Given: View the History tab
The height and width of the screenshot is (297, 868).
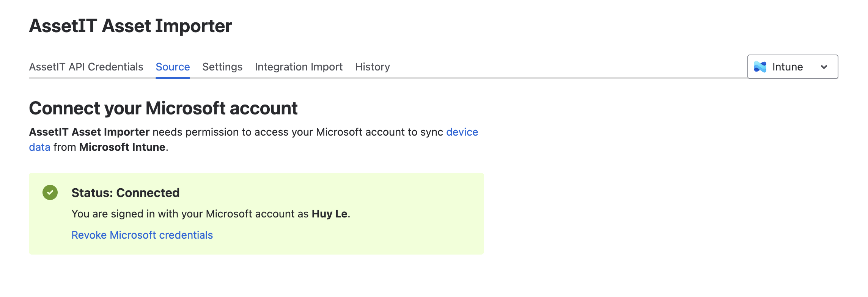Looking at the screenshot, I should (373, 67).
